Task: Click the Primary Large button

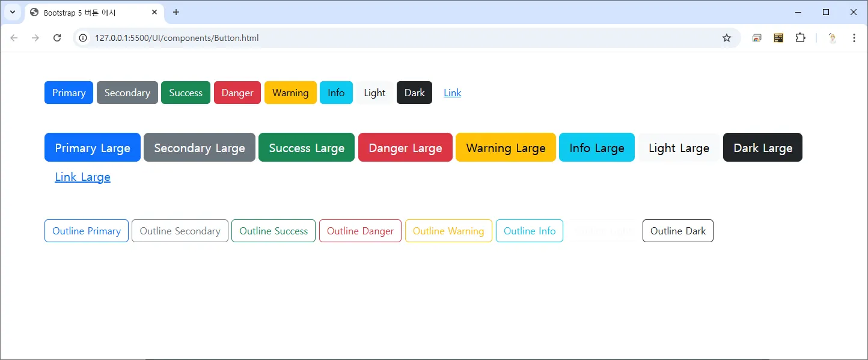Action: [x=93, y=147]
